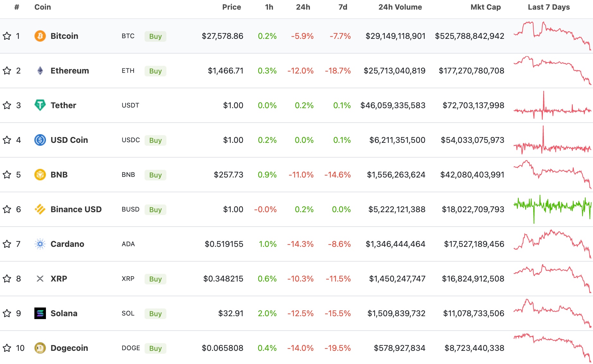
Task: Click the Ethereum coin logo
Action: pos(40,71)
